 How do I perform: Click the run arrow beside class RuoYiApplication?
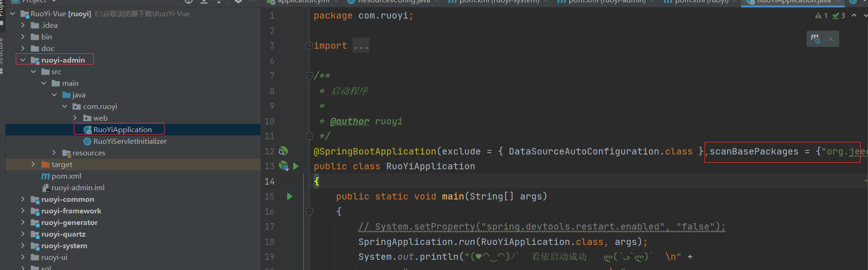coord(296,166)
